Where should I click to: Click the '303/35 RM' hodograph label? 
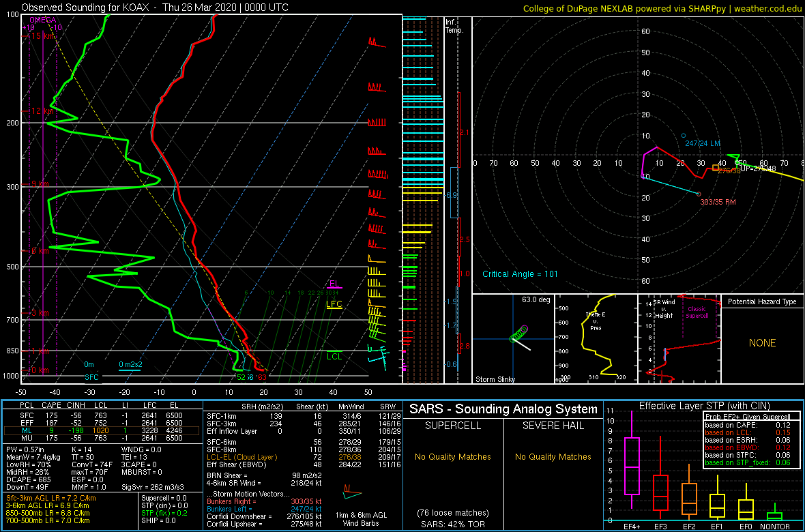[x=718, y=203]
